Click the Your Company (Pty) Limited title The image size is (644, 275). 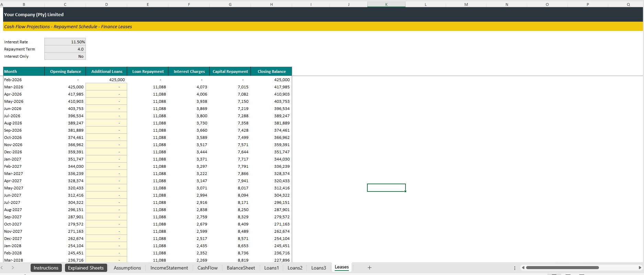[x=34, y=14]
